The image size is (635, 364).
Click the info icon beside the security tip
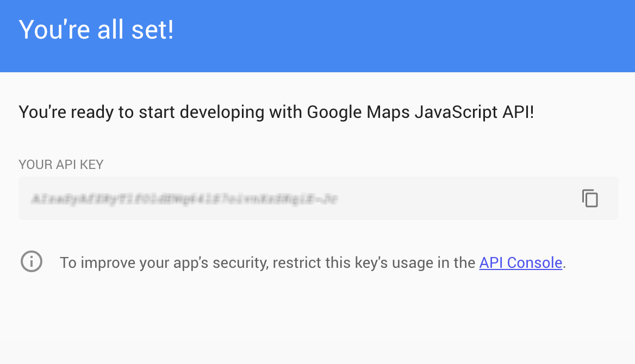tap(32, 262)
